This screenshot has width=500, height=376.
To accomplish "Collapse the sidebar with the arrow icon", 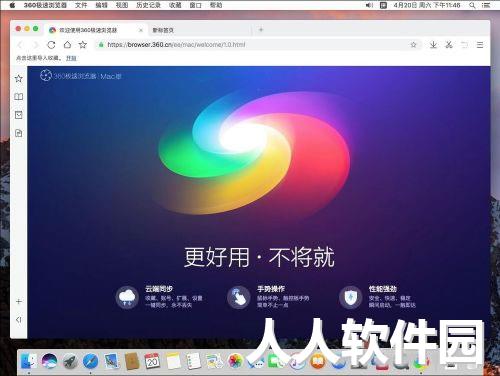I will (19, 320).
